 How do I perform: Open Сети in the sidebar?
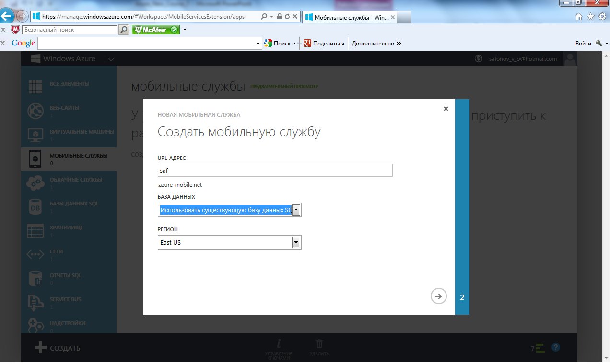[x=69, y=254]
